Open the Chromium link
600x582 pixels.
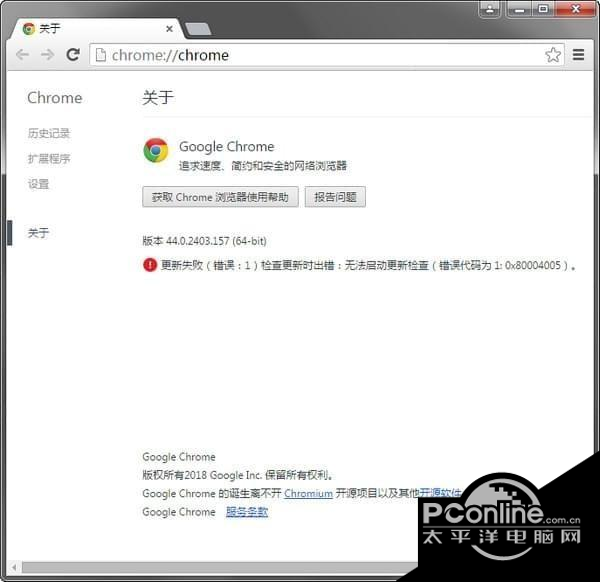click(x=308, y=494)
